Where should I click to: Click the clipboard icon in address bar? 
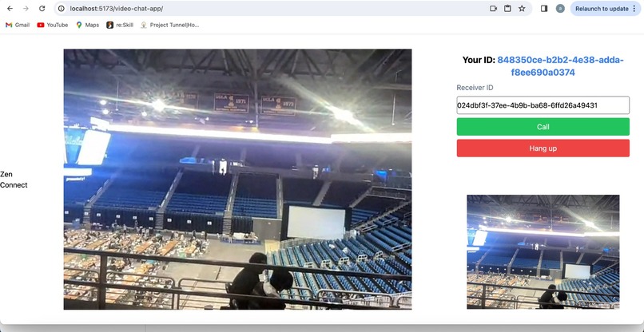(x=507, y=9)
